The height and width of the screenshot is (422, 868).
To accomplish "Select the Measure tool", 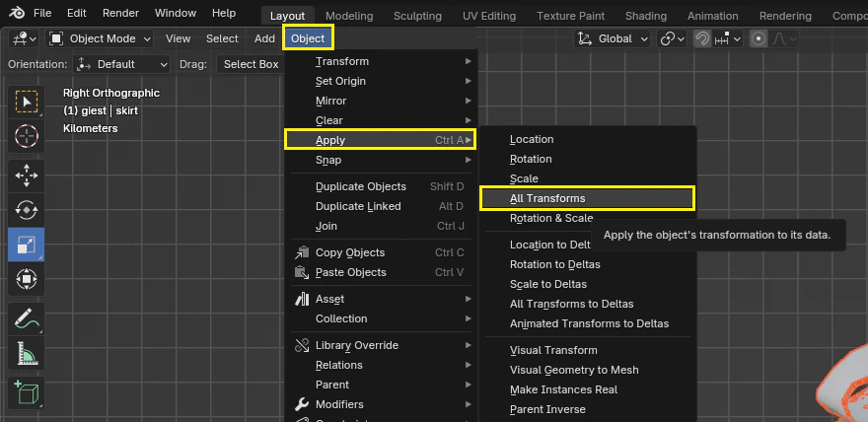I will click(x=27, y=352).
